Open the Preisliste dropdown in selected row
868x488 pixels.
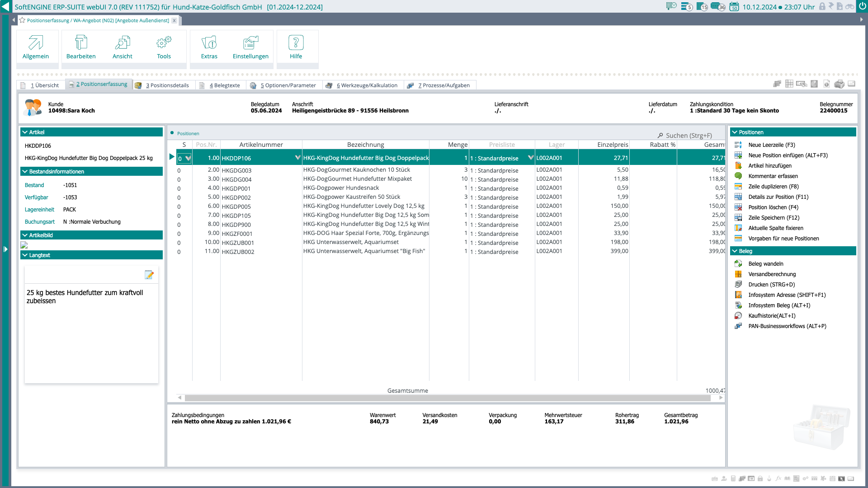pos(530,158)
